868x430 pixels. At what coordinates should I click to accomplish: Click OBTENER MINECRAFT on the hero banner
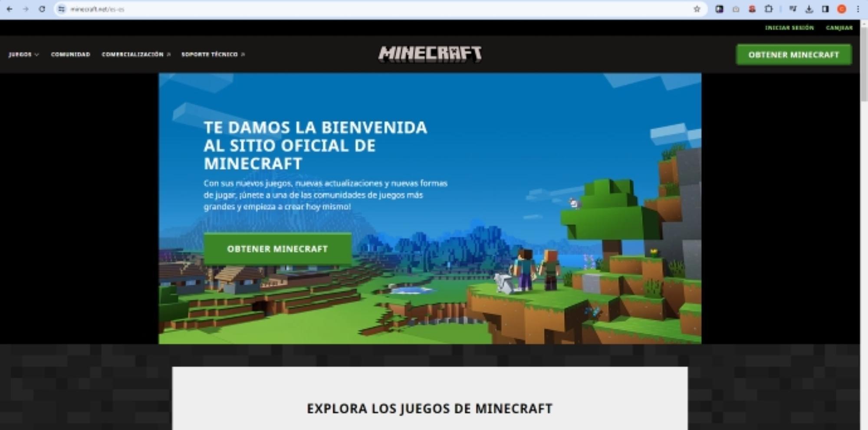click(277, 249)
